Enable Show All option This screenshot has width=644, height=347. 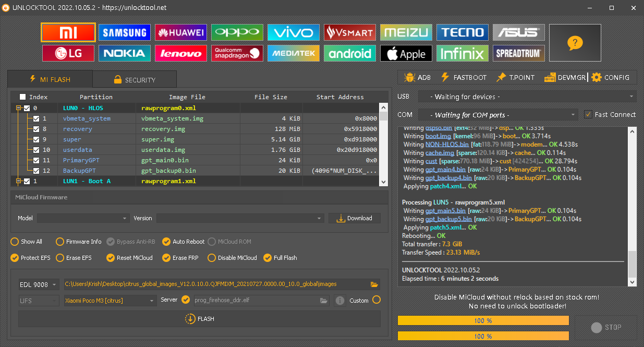15,242
